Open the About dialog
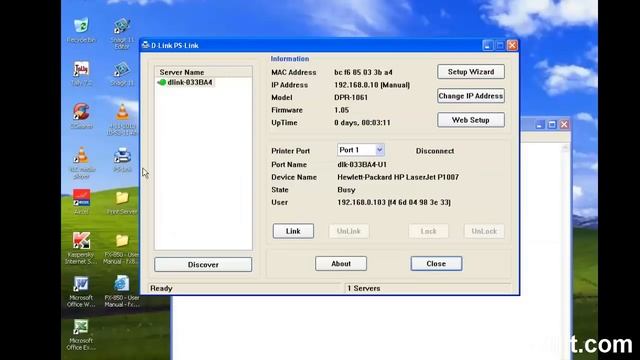Screen dimensions: 640x360 pos(341,264)
